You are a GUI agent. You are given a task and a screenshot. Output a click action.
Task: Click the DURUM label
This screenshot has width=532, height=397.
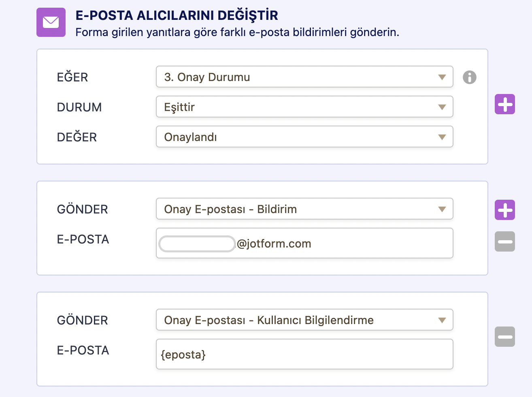[x=79, y=107]
